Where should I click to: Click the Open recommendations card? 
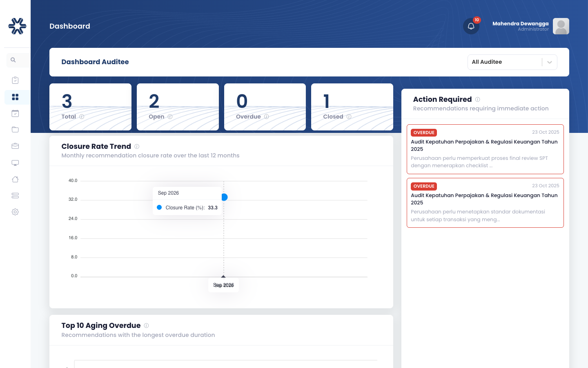pyautogui.click(x=178, y=107)
